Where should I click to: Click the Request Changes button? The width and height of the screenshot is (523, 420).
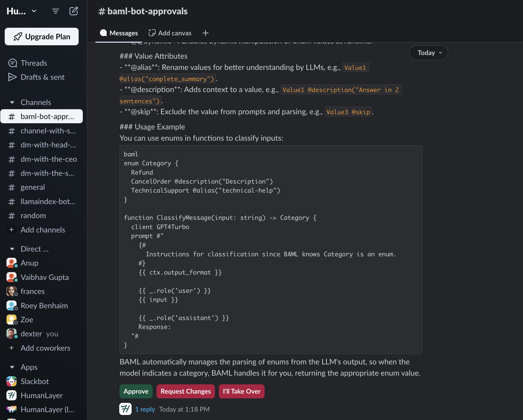185,391
